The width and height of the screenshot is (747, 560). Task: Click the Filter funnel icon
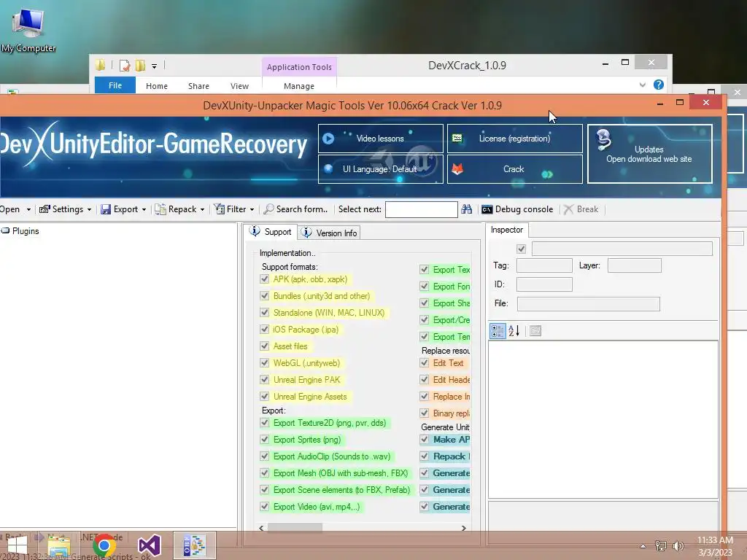tap(219, 209)
